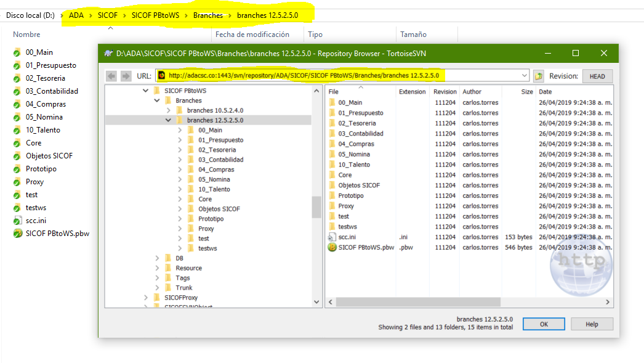Expand the branches 10.5.2.4.0 tree node

tap(169, 110)
